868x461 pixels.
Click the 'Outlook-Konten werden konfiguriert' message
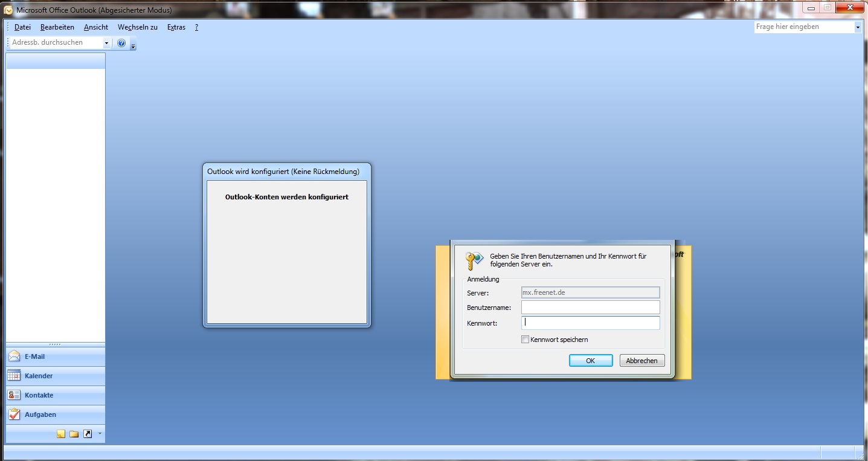tap(287, 197)
